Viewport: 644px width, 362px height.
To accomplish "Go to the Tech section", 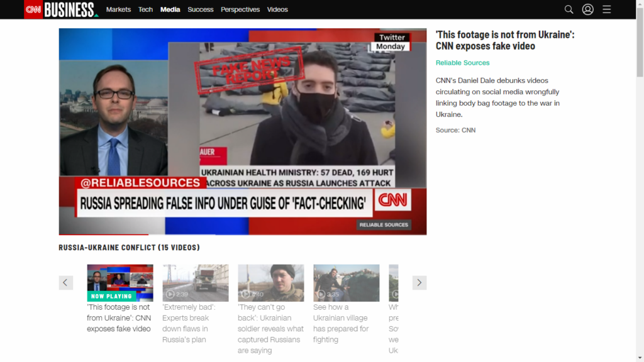I will [x=145, y=9].
